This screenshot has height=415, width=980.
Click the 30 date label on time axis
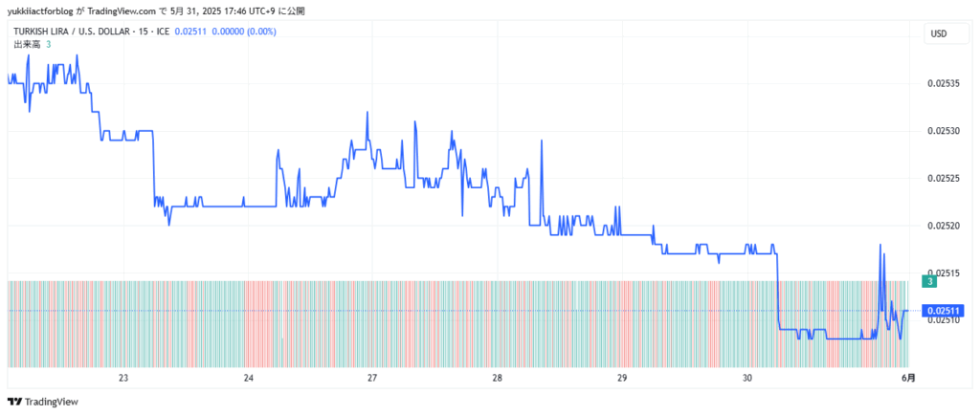tap(748, 378)
